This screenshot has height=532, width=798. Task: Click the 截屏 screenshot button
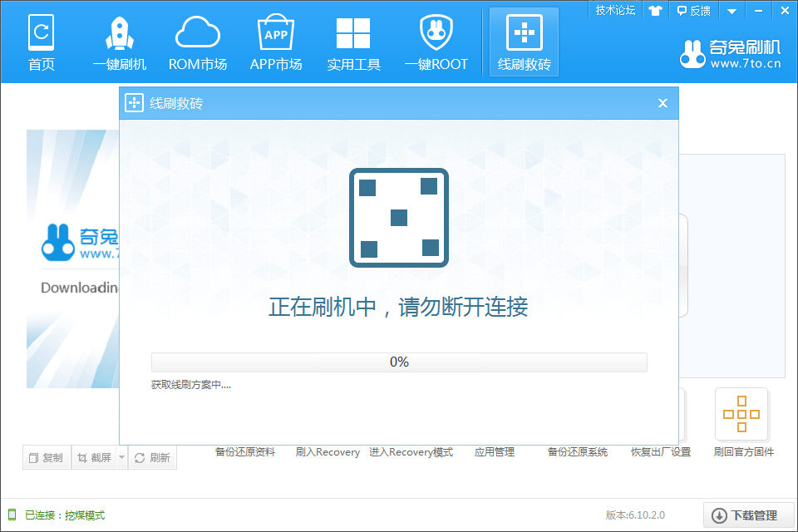tap(94, 457)
